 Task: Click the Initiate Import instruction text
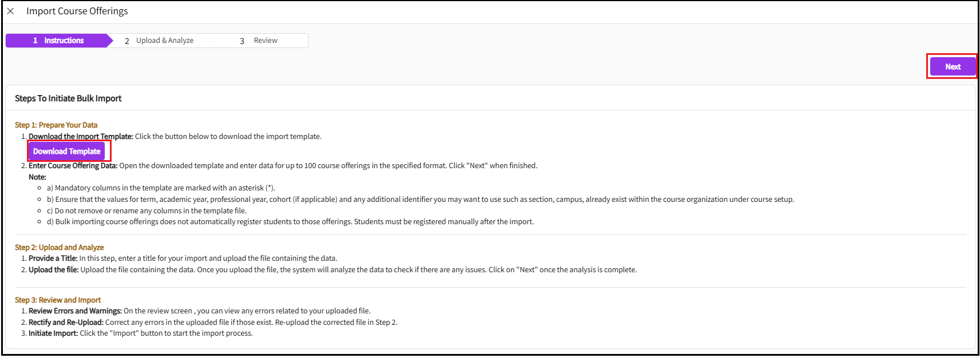point(53,333)
